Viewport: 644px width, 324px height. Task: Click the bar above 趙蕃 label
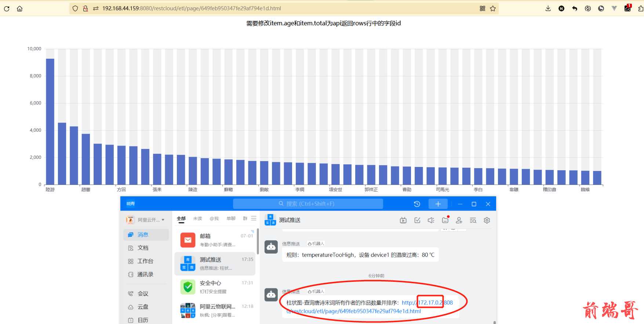tap(86, 159)
